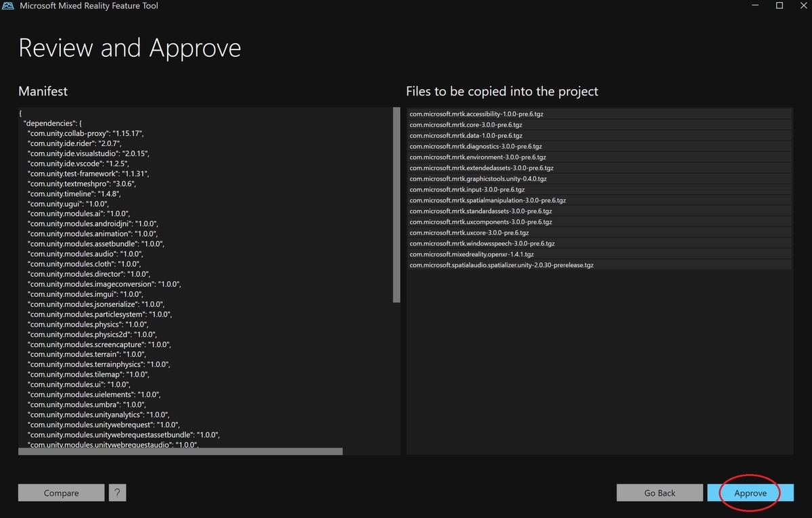Click the "dependencies": { manifest line

(53, 124)
